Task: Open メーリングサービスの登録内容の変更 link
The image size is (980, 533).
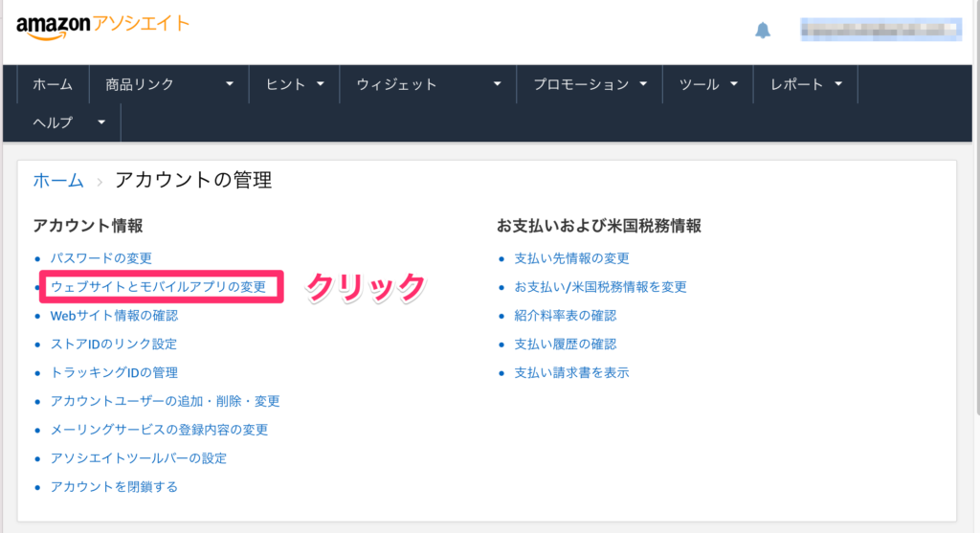Action: [160, 430]
